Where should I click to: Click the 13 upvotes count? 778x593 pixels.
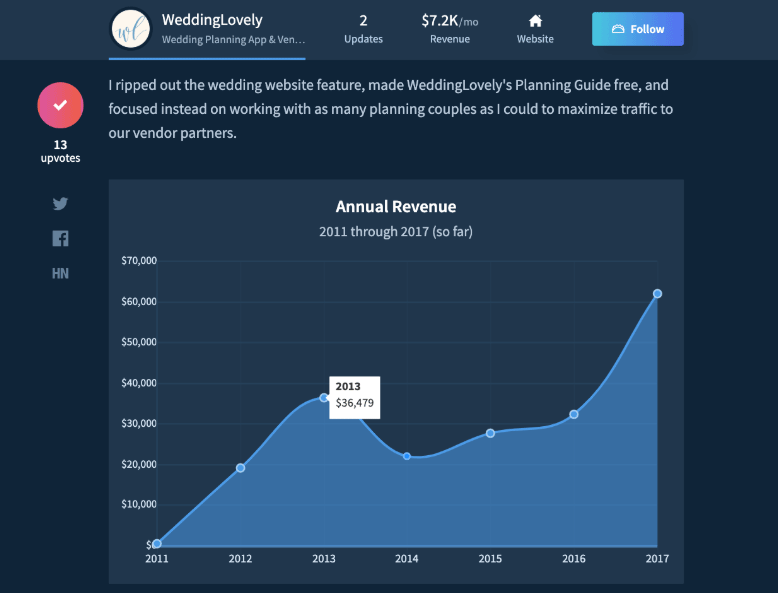pyautogui.click(x=61, y=151)
